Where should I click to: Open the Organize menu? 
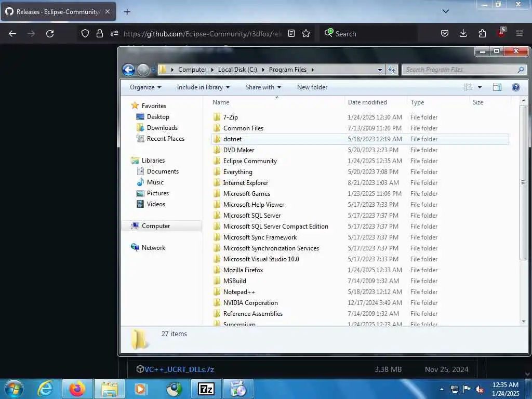pyautogui.click(x=145, y=87)
